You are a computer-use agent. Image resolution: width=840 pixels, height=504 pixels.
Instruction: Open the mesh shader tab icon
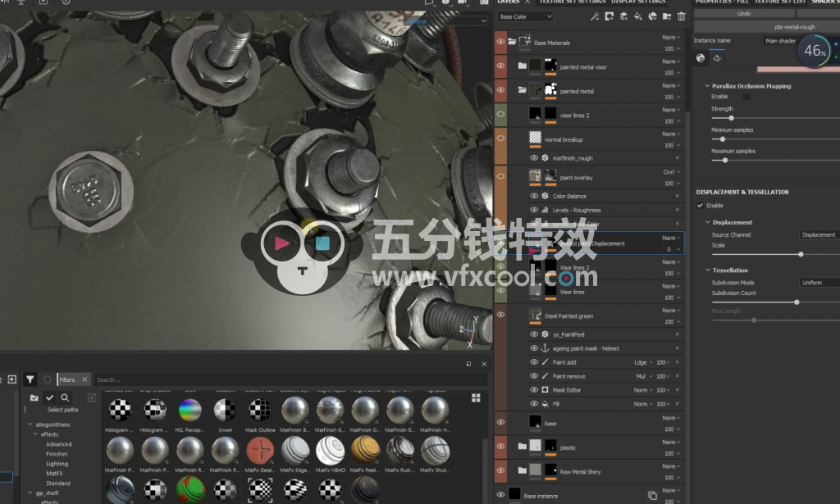coord(717,58)
